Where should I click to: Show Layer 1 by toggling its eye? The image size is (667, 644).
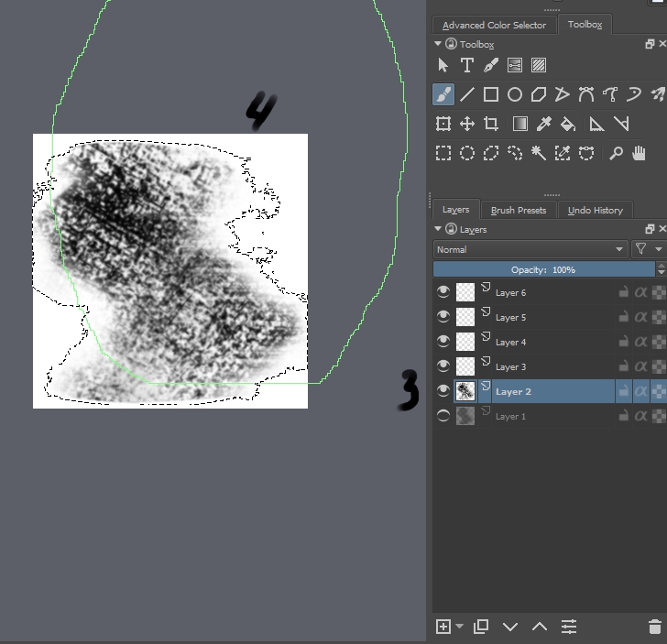[x=443, y=416]
